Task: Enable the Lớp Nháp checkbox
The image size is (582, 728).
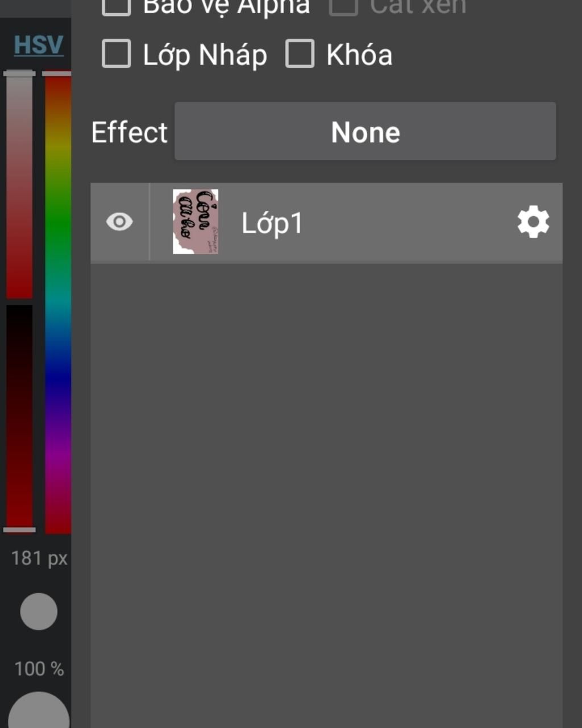Action: (x=117, y=54)
